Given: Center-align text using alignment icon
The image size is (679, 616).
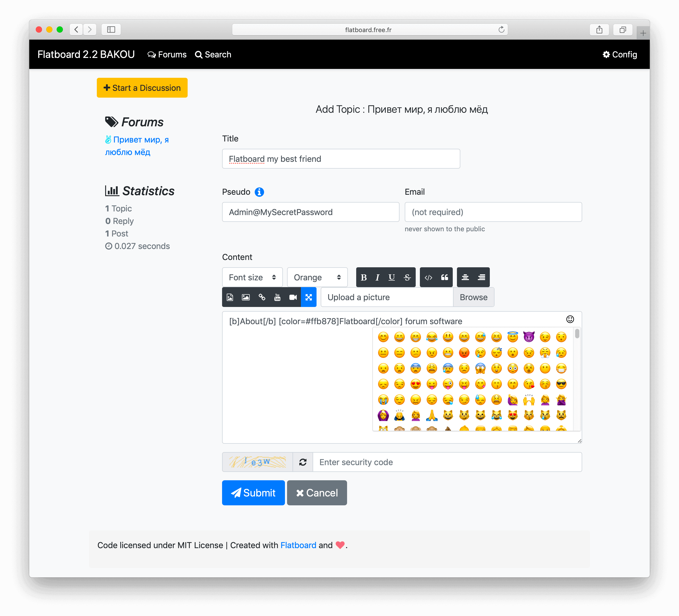Looking at the screenshot, I should [x=465, y=277].
